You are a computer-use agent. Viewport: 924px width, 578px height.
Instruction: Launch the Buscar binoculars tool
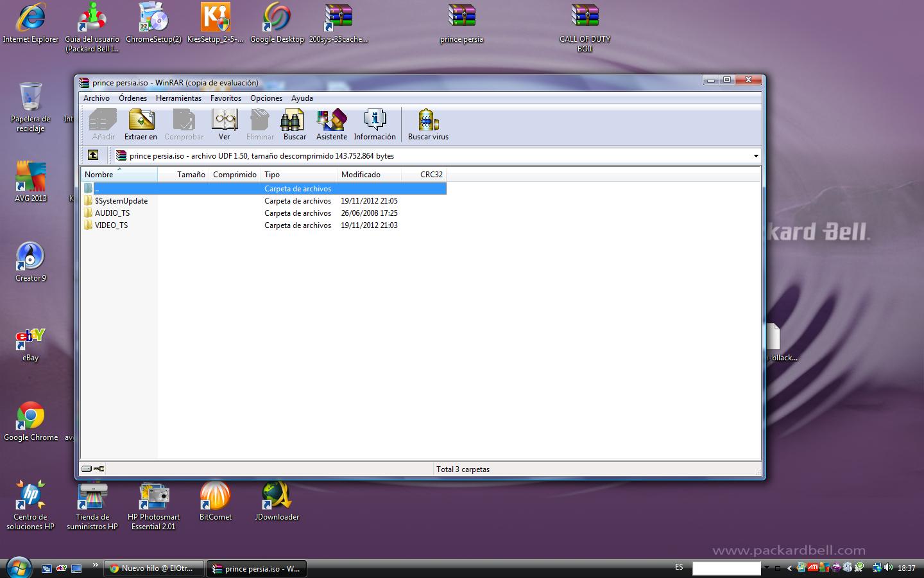tap(295, 124)
